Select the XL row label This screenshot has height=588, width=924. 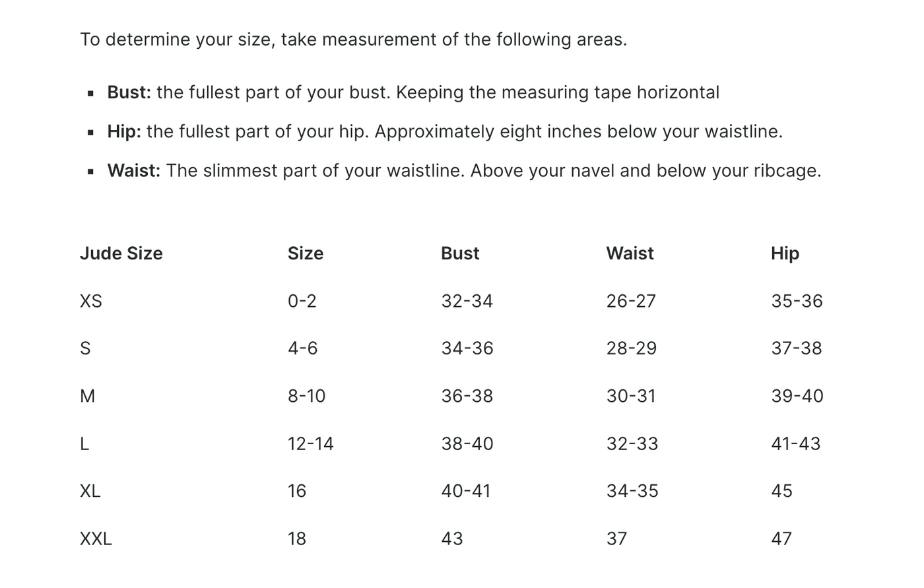click(90, 491)
